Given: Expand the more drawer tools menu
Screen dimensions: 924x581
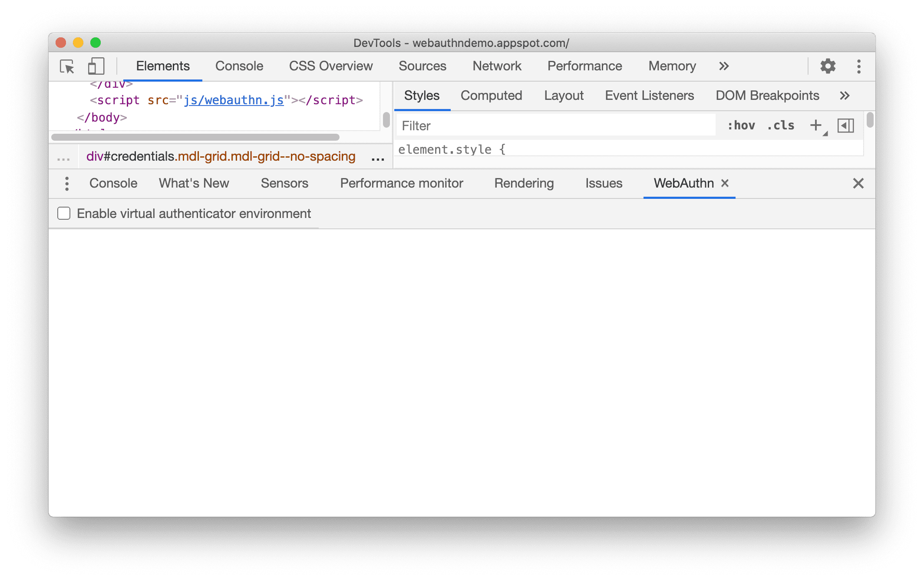Looking at the screenshot, I should click(66, 183).
